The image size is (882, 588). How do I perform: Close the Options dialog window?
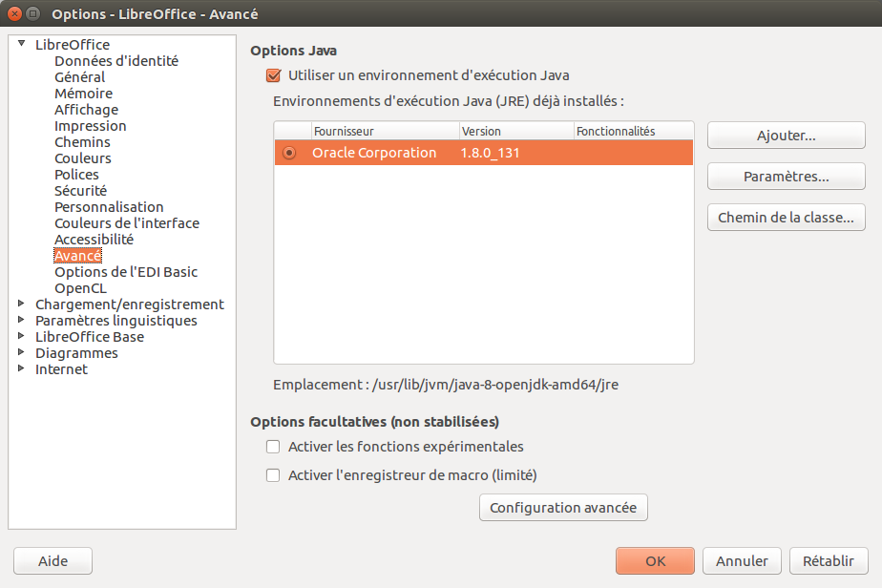point(14,14)
